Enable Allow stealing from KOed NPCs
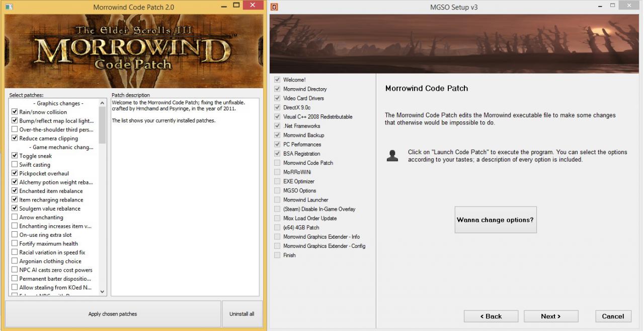 15,287
